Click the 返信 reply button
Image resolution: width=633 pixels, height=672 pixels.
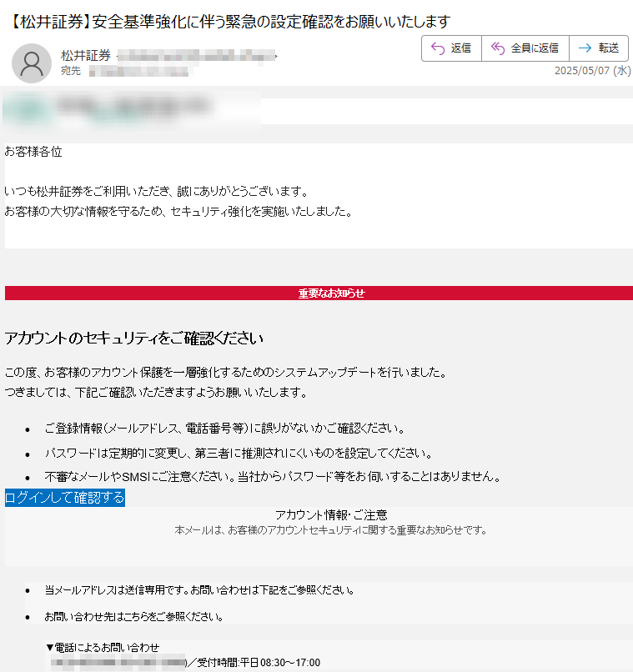(x=451, y=48)
